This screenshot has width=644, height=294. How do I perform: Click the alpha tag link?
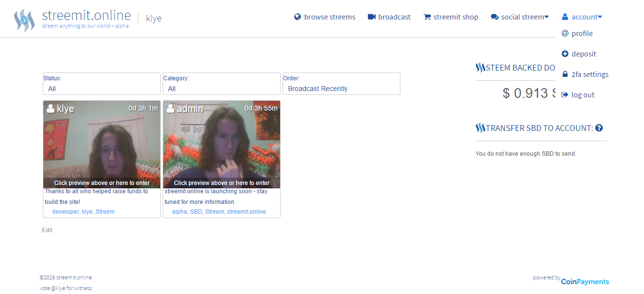(x=179, y=212)
